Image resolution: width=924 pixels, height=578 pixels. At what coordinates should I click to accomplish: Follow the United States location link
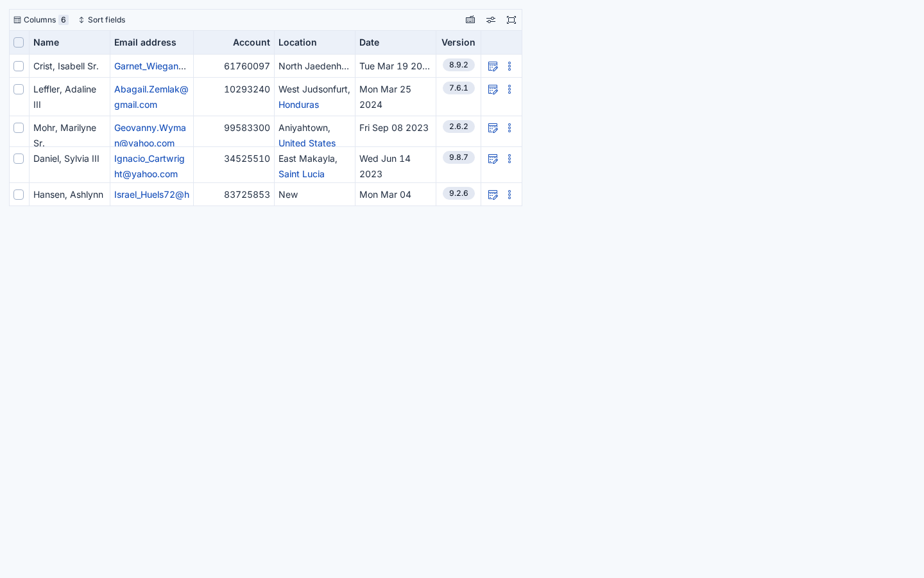click(x=307, y=143)
